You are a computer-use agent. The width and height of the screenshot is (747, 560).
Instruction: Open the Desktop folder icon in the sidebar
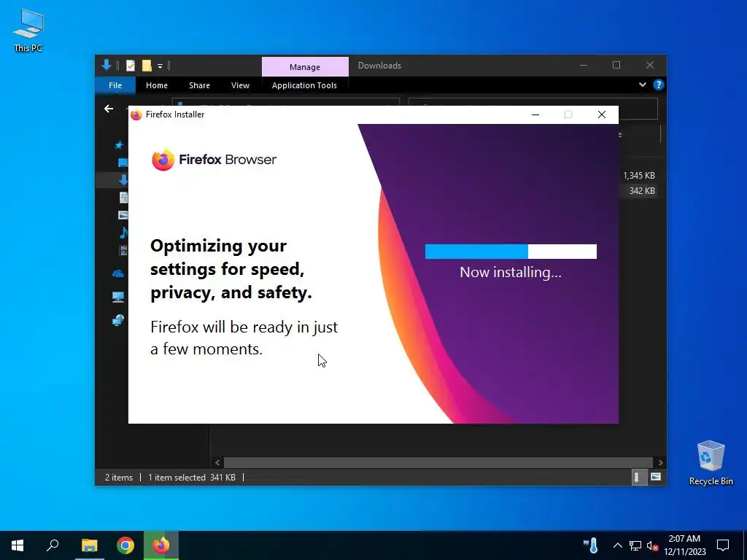click(123, 163)
